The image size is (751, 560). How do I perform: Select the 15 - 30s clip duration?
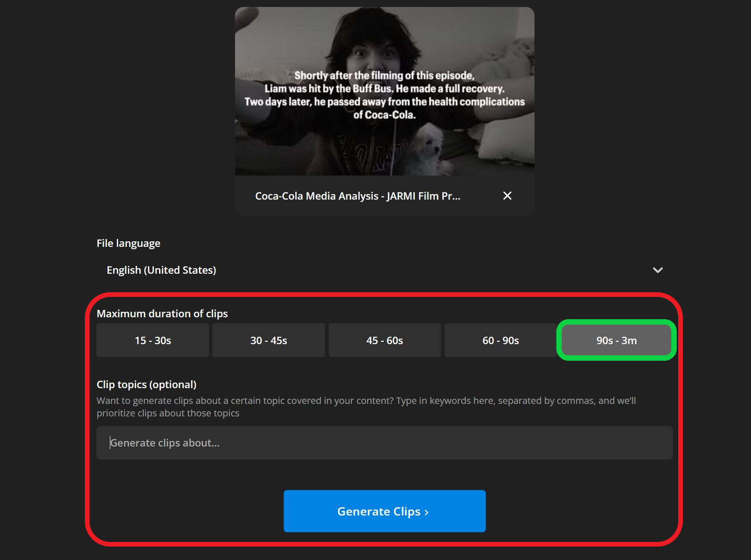coord(152,340)
